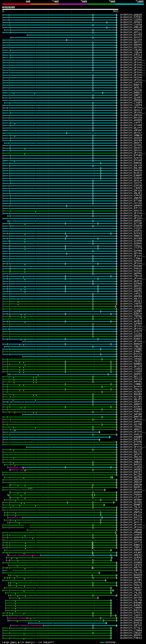Select the UniRef100_O18640 label

point(131,178)
